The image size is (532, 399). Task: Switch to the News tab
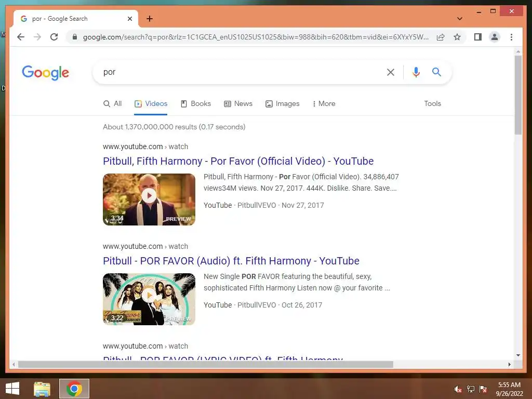pos(238,103)
